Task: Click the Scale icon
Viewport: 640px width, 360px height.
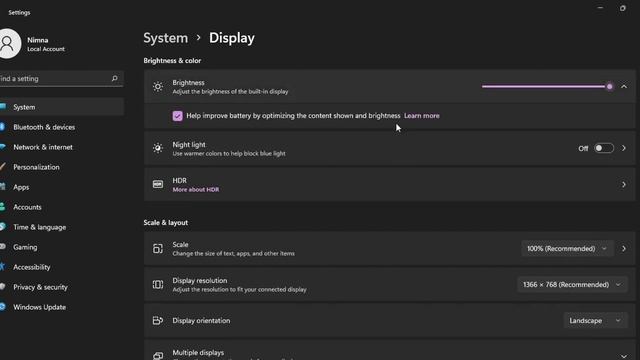Action: click(x=158, y=249)
